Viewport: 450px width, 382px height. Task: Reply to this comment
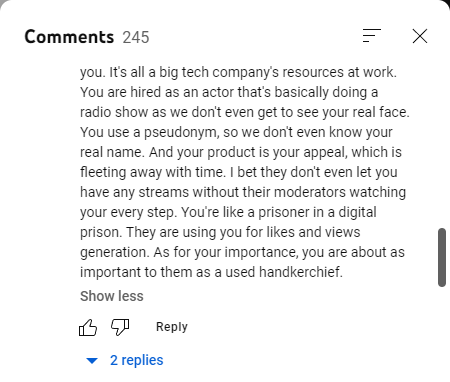pos(172,327)
